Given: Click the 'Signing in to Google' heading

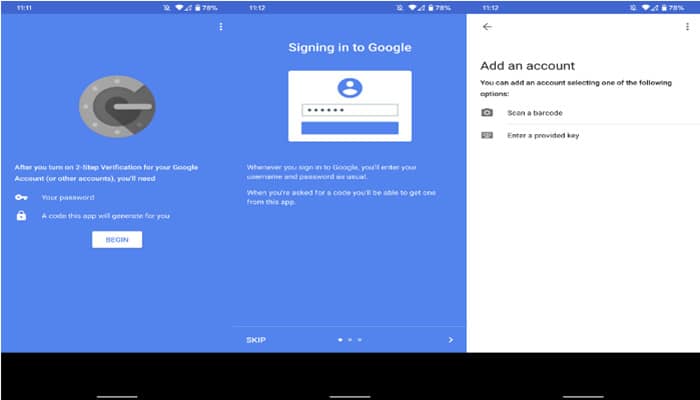Looking at the screenshot, I should coord(350,48).
